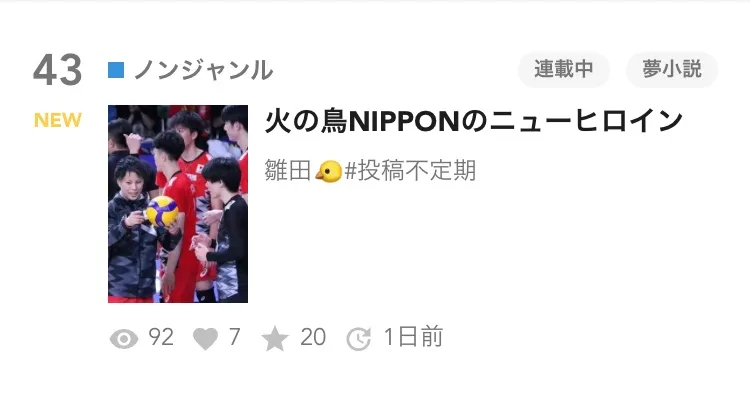Click the blue square genre marker
750x419 pixels.
tap(116, 70)
